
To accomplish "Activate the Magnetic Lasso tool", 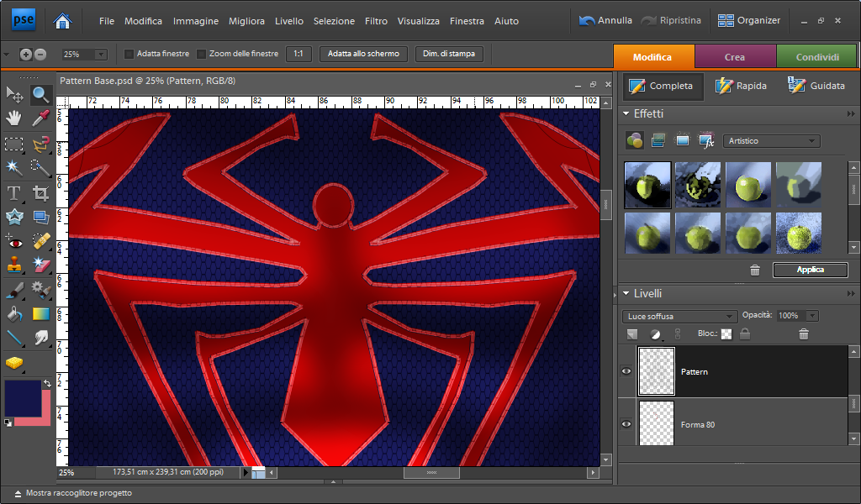I will [40, 144].
